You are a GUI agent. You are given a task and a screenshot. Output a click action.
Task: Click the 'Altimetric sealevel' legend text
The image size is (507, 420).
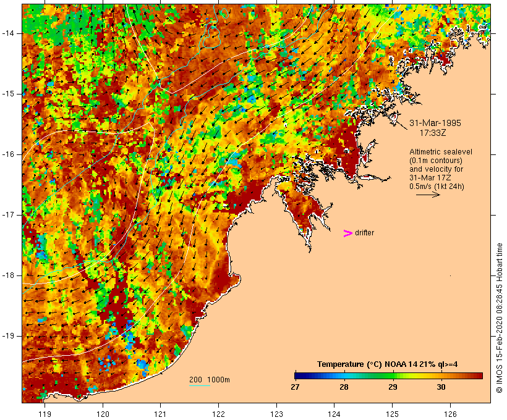[x=441, y=152]
